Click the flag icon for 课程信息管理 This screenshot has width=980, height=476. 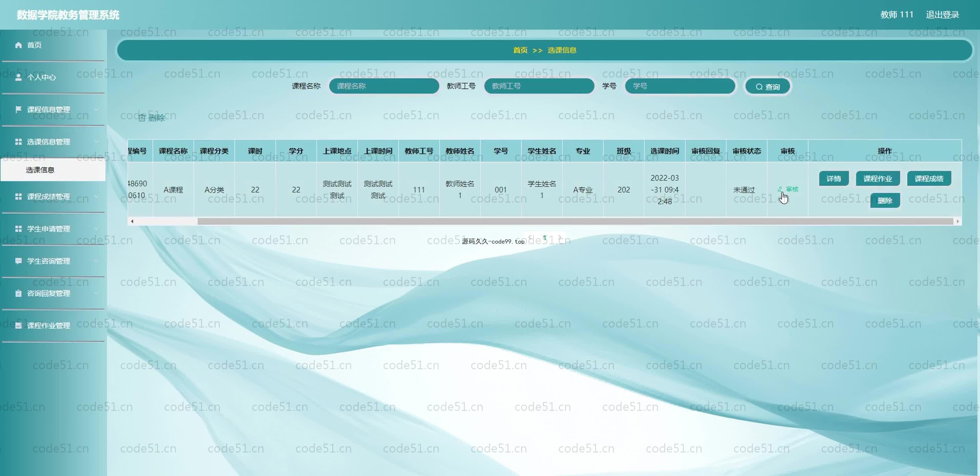click(18, 110)
